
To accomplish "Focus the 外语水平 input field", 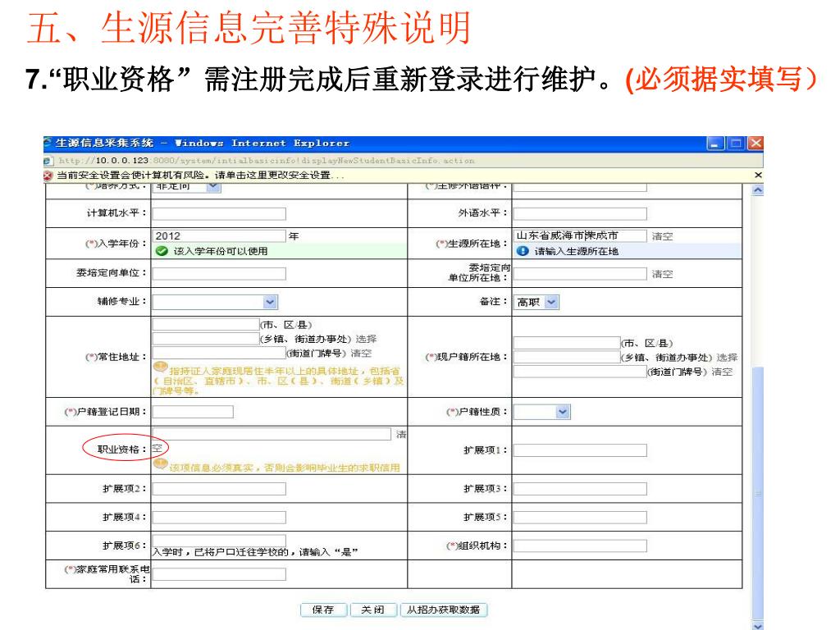I will point(580,214).
